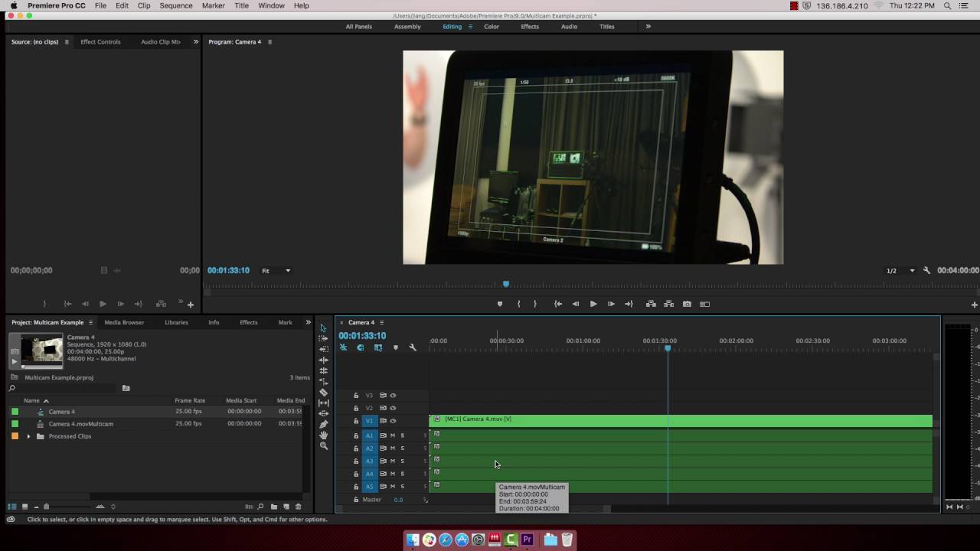Click timeline playhead timecode 00:01:33:10

pyautogui.click(x=362, y=335)
